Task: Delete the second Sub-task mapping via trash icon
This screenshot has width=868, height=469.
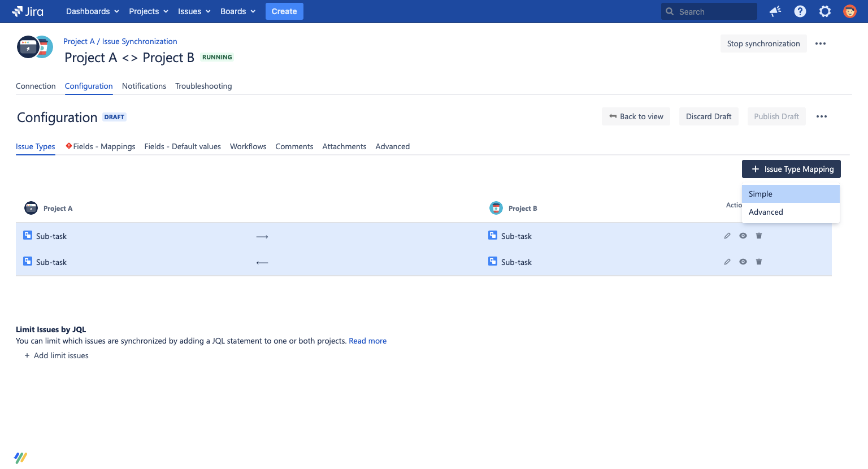Action: pyautogui.click(x=759, y=262)
